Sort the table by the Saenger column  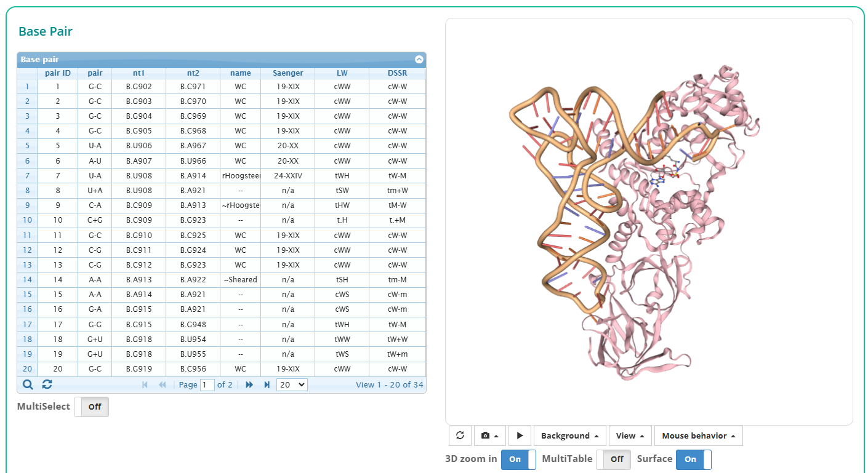point(287,73)
